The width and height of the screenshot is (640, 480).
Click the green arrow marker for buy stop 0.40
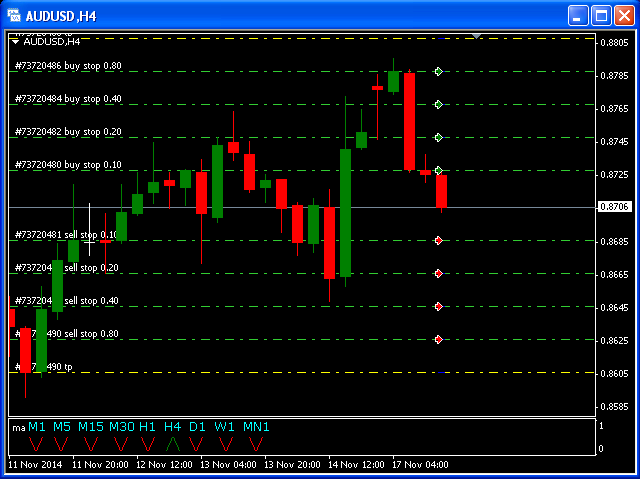(438, 104)
